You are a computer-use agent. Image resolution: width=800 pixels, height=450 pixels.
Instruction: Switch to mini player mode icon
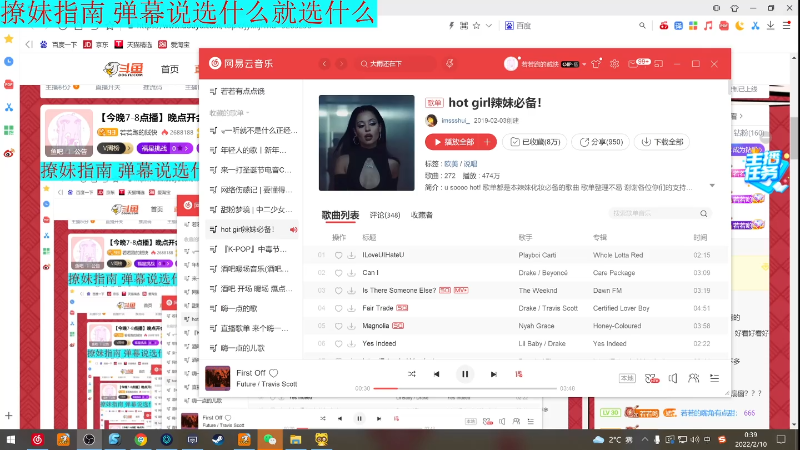659,64
